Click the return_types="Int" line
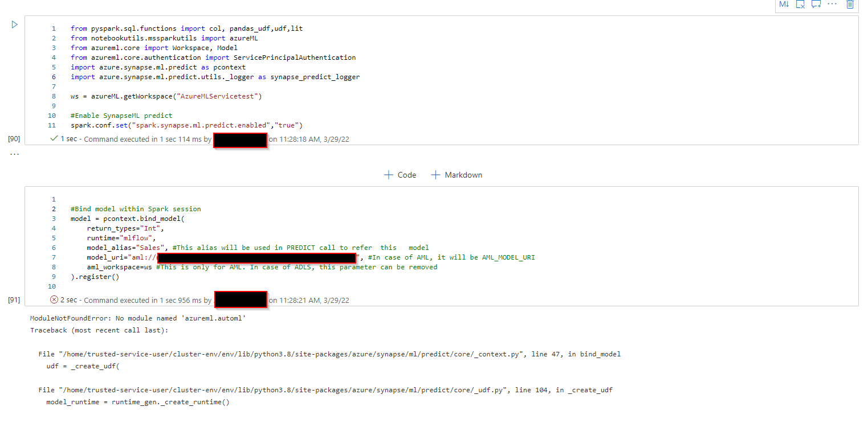The width and height of the screenshot is (868, 423). [x=125, y=228]
